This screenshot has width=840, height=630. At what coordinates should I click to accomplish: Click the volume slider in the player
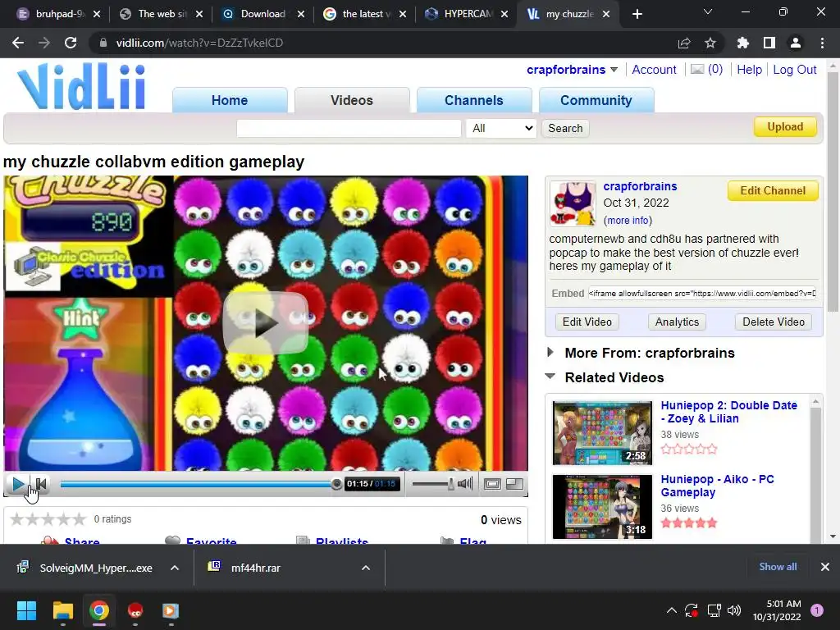click(x=432, y=484)
